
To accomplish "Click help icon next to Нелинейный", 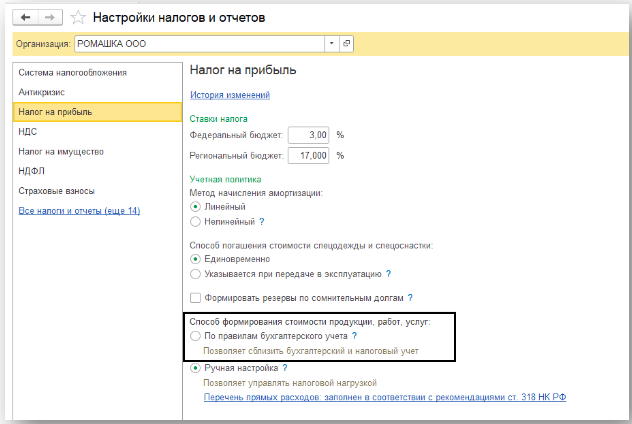I will click(262, 222).
